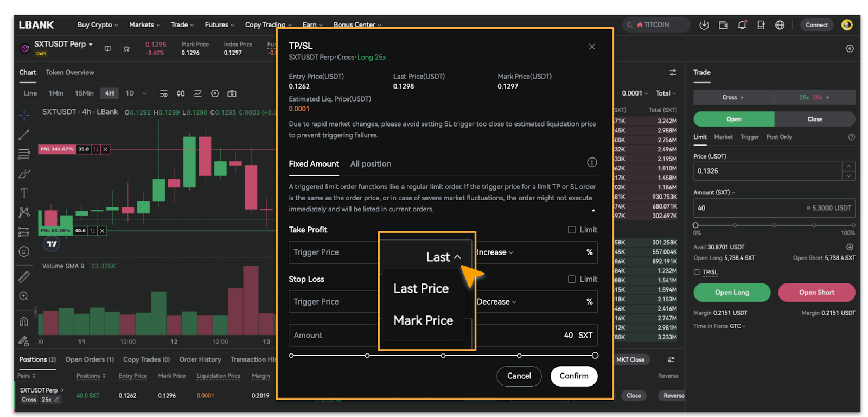Select the ruler measure tool

24,277
